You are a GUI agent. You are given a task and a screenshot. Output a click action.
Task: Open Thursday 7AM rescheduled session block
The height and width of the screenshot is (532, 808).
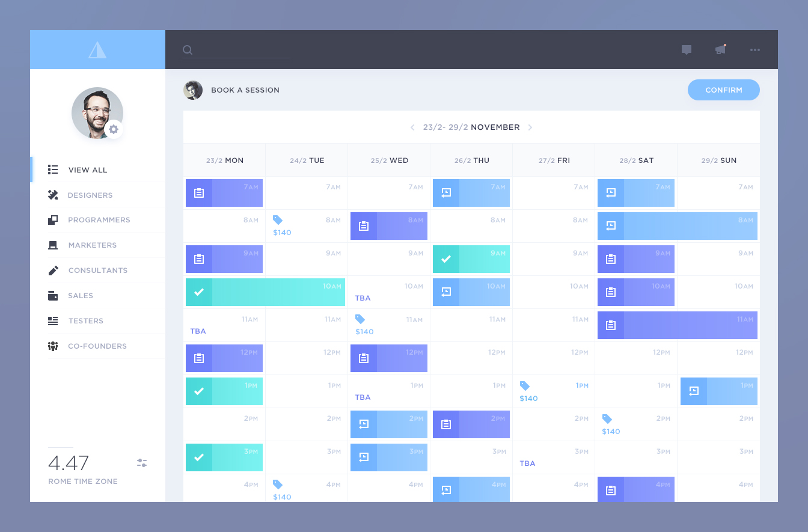(x=471, y=193)
